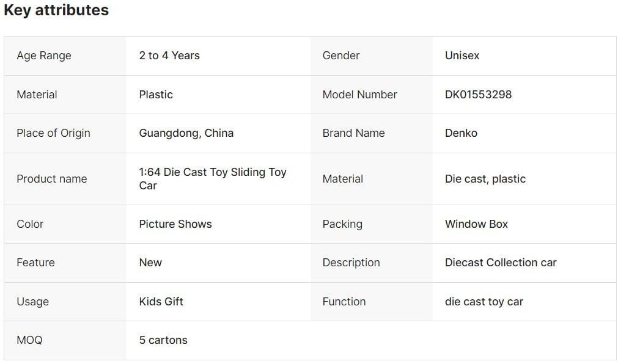Click the "Unisex" gender value
Viewport: 618px width, 364px height.
pos(462,56)
